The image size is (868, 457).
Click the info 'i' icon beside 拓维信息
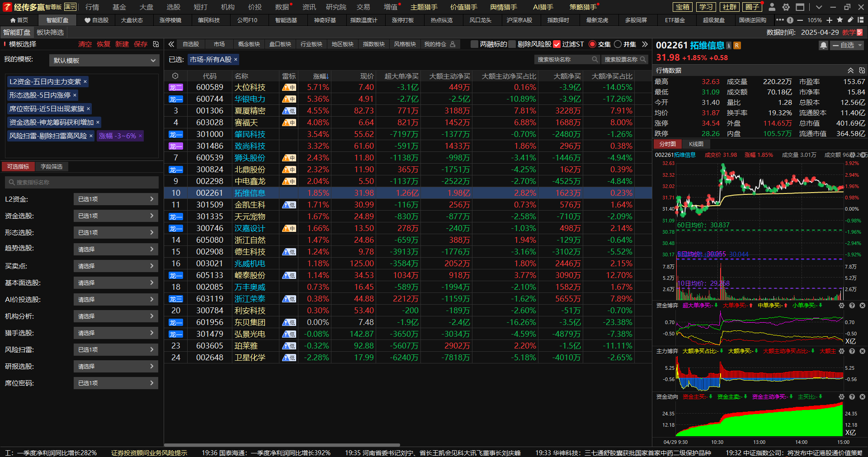click(x=729, y=45)
